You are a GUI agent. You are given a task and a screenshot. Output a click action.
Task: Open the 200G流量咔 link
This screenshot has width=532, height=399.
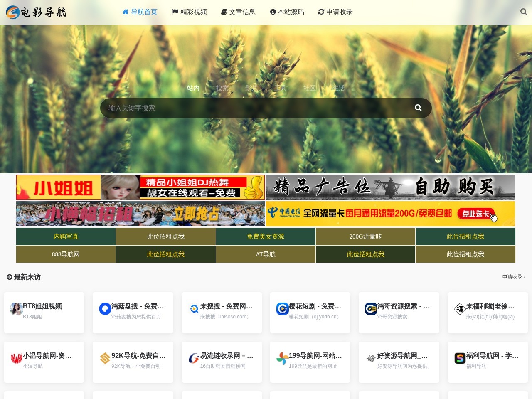tap(365, 236)
